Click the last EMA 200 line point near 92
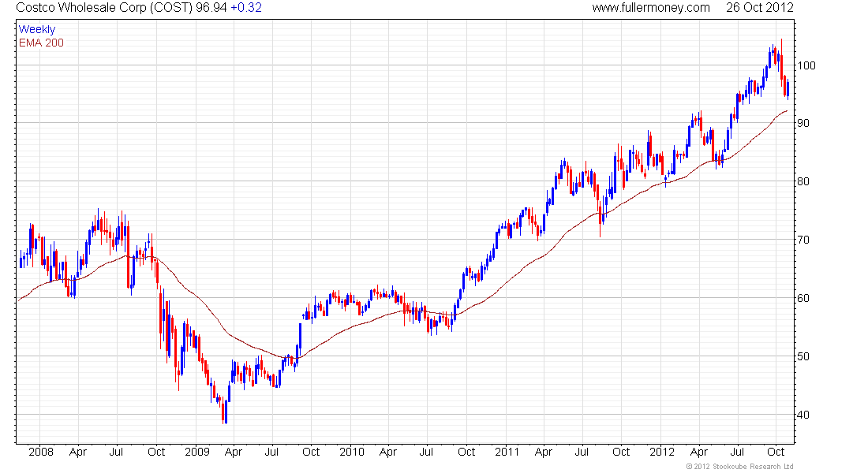Image resolution: width=868 pixels, height=473 pixels. click(786, 111)
